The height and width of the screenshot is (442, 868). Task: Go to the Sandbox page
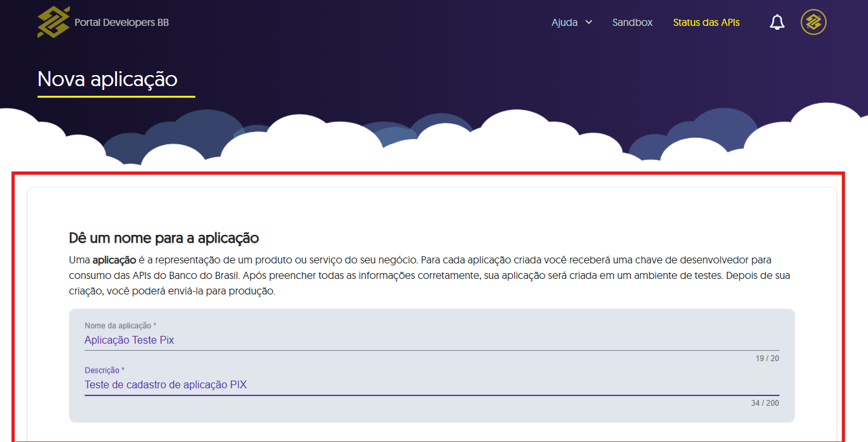point(632,23)
